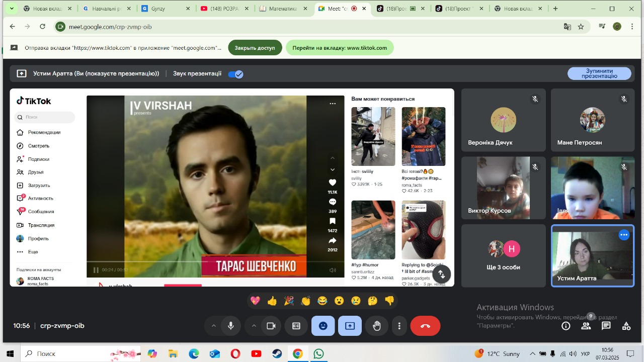Toggle the microphone in Meet

(231, 326)
